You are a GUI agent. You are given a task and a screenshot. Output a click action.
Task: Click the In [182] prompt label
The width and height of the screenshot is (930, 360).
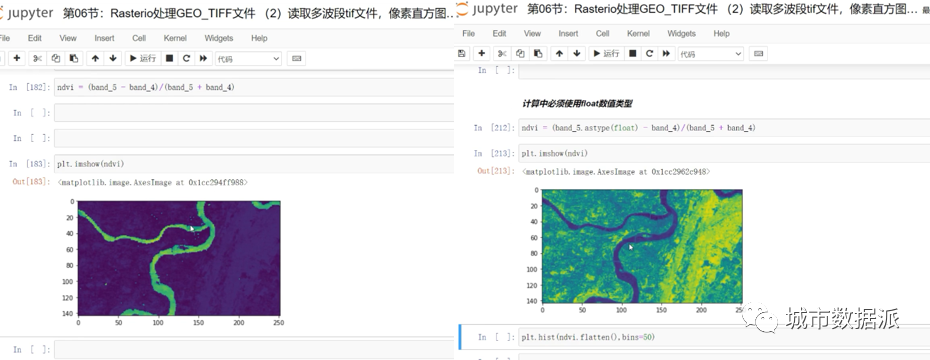[30, 87]
